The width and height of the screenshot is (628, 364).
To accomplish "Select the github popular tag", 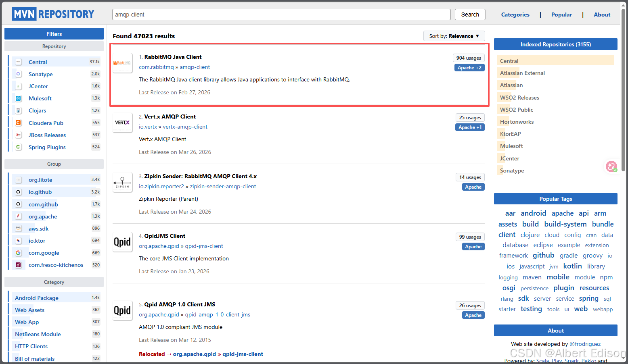I will click(x=543, y=255).
